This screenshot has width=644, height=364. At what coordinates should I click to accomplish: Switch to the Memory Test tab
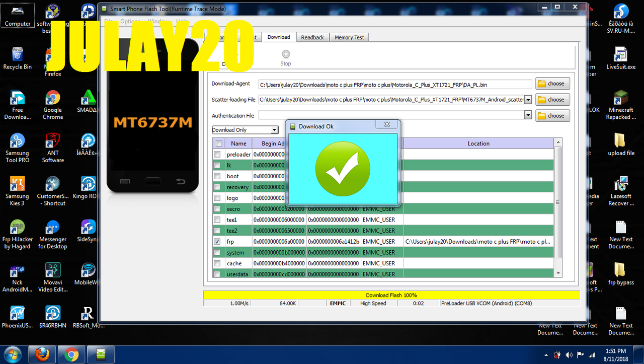(x=349, y=38)
